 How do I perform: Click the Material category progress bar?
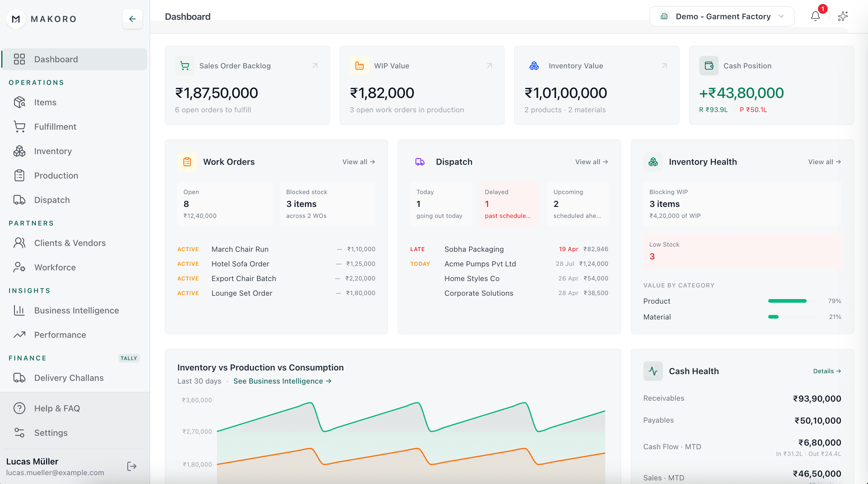point(792,316)
